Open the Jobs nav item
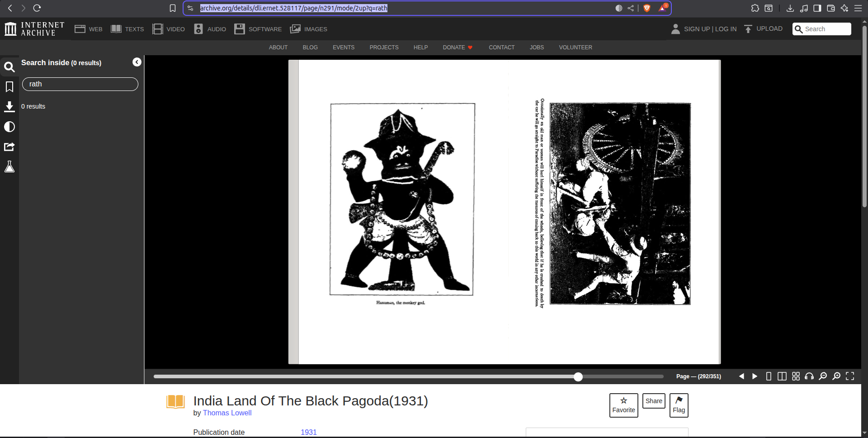The height and width of the screenshot is (438, 868). pos(537,48)
